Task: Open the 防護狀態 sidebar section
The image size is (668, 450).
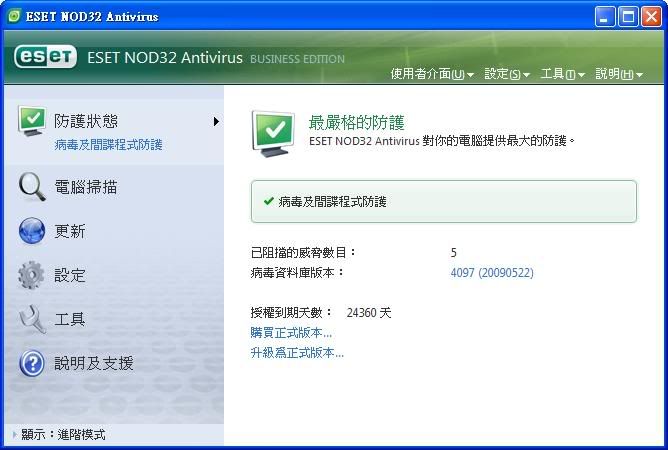Action: tap(86, 121)
